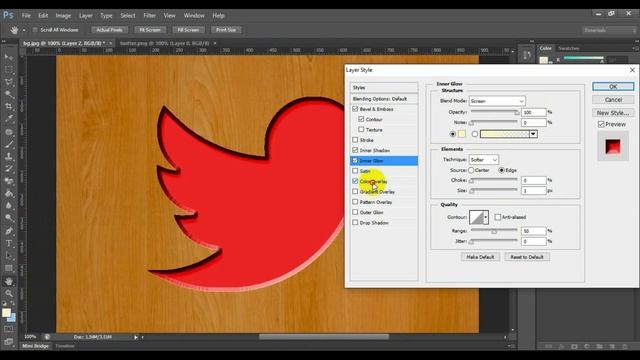The image size is (640, 360).
Task: Select the Spot Healing Brush tool
Action: tap(9, 132)
